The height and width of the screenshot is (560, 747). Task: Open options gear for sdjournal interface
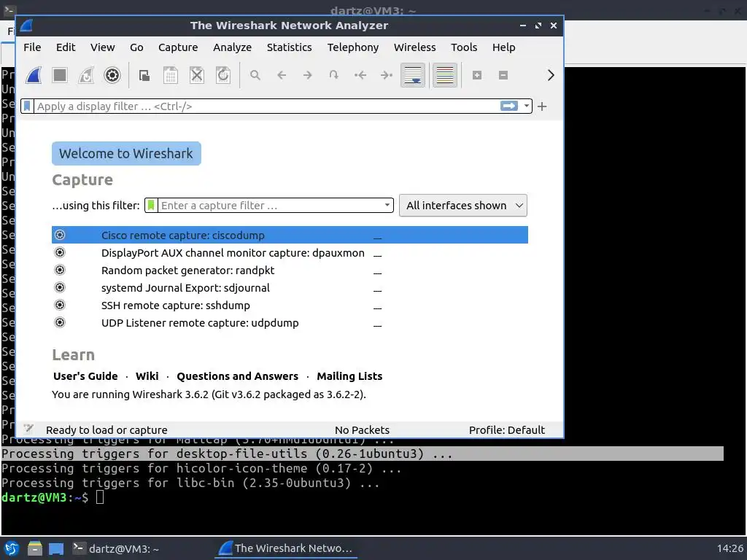pyautogui.click(x=60, y=287)
